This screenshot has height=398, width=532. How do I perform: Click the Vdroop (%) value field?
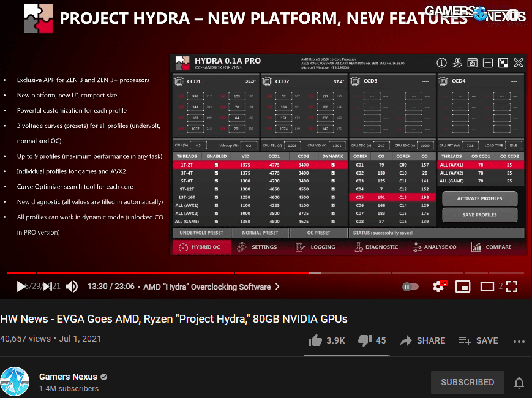[x=249, y=145]
